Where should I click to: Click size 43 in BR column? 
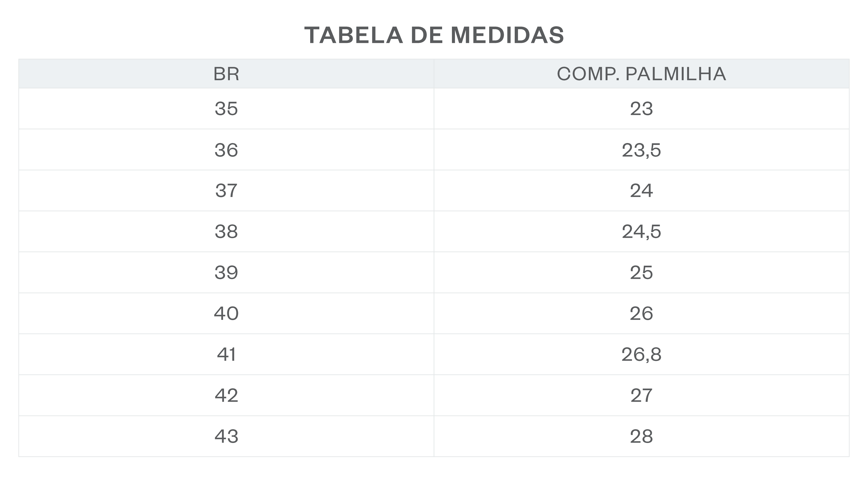click(226, 436)
